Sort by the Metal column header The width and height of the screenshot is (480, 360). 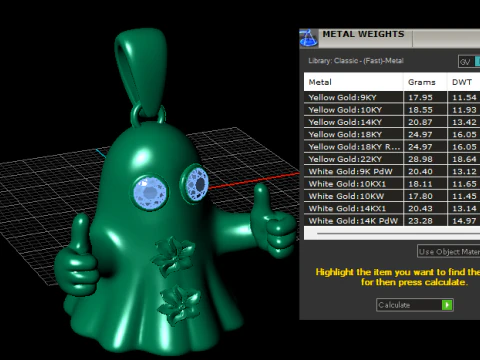click(353, 82)
